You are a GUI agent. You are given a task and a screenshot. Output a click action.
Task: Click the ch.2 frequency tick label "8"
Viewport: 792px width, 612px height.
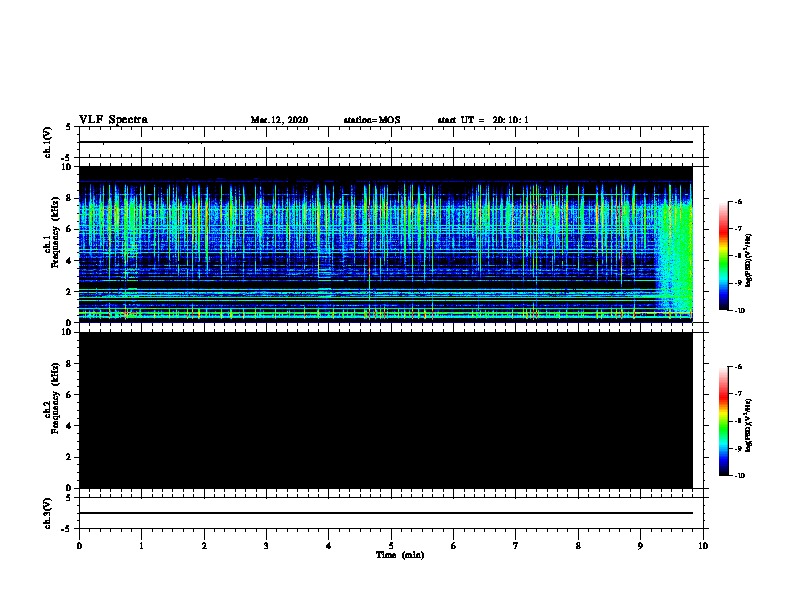69,364
